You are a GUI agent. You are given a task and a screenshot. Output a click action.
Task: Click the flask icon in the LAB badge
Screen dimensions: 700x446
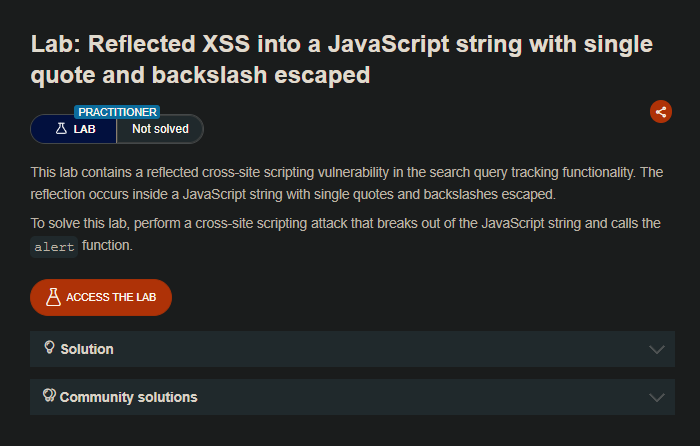click(61, 129)
